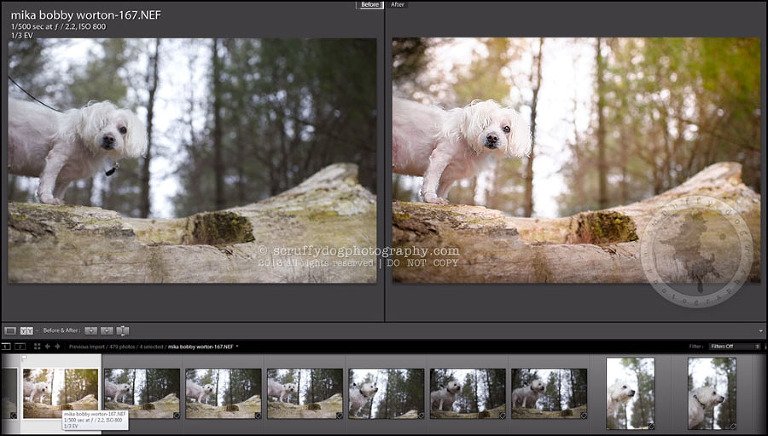The width and height of the screenshot is (768, 436).
Task: Open toolbar content dropdown arrow at right
Action: point(761,331)
